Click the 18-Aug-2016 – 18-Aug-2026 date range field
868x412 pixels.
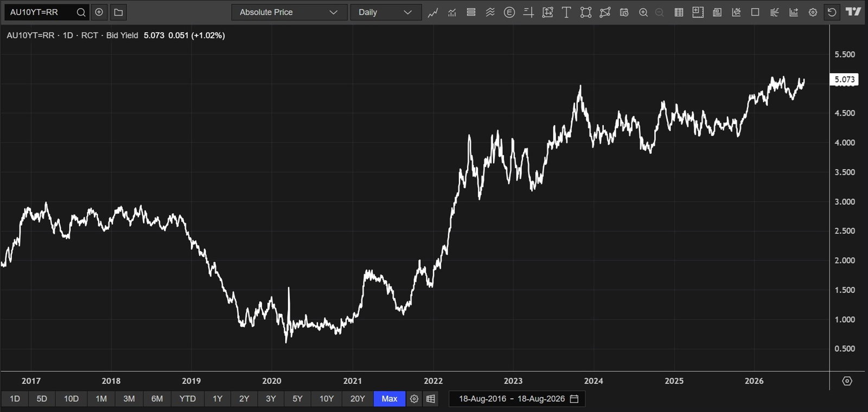click(x=517, y=399)
